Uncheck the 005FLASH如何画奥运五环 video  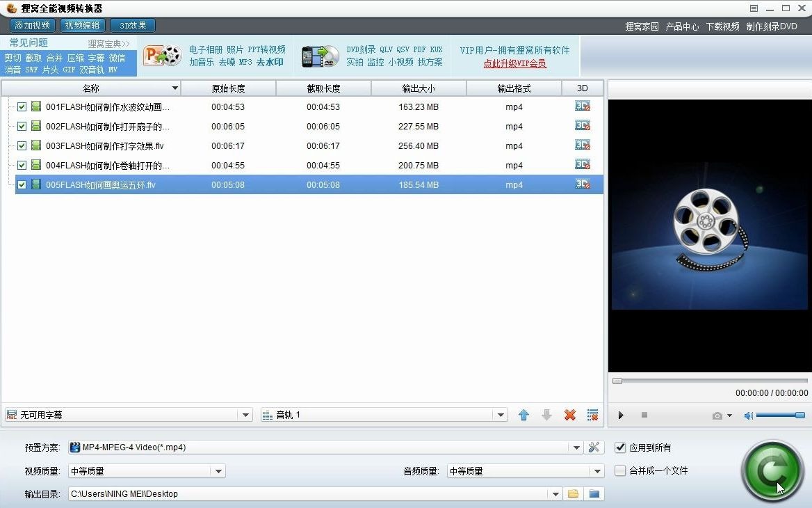click(x=22, y=184)
